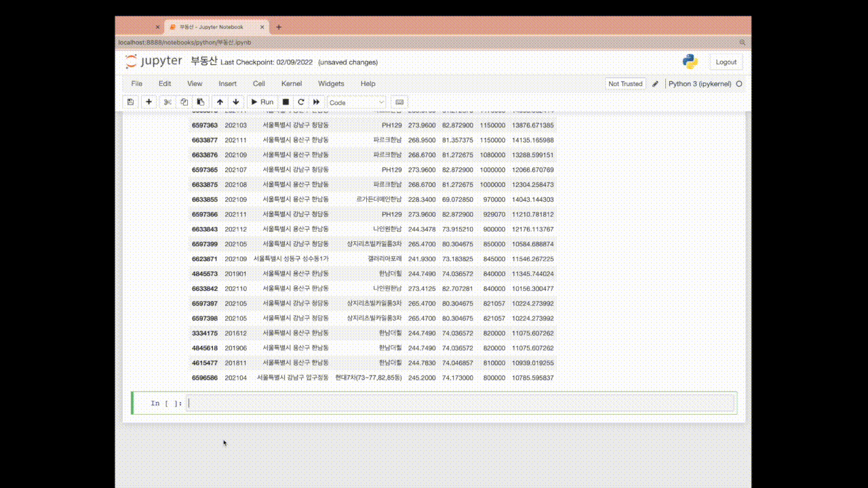Open the Help menu
Viewport: 868px width, 488px height.
click(368, 83)
